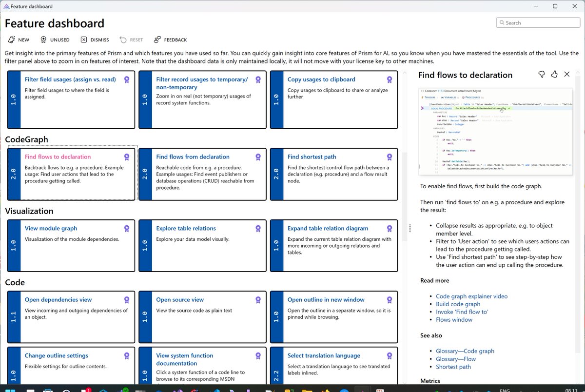Click medal badge on View system function documentation card
The image size is (585, 392).
[258, 356]
